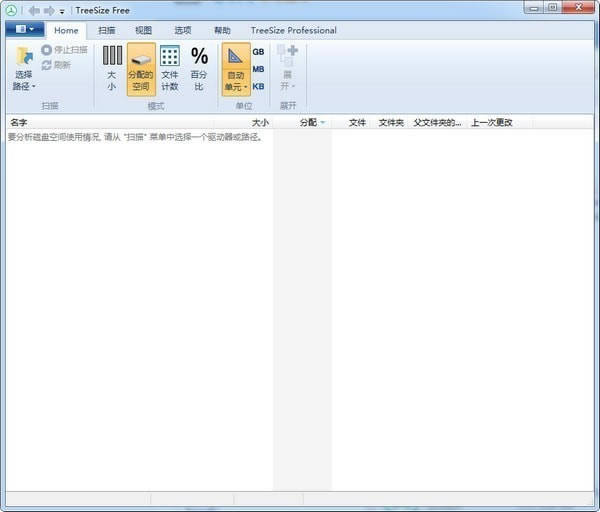The image size is (600, 512).
Task: Click the 展开 expand tree icon
Action: (287, 56)
